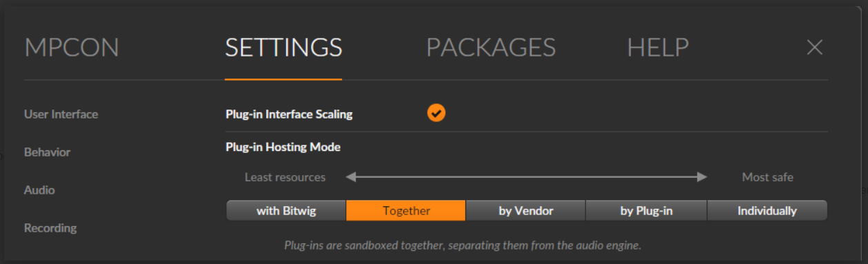Select the SETTINGS tab
868x264 pixels.
tap(283, 48)
